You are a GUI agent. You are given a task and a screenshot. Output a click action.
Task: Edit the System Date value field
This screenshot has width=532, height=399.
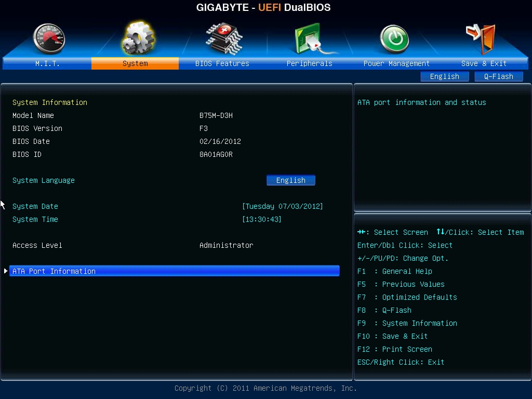(x=282, y=206)
